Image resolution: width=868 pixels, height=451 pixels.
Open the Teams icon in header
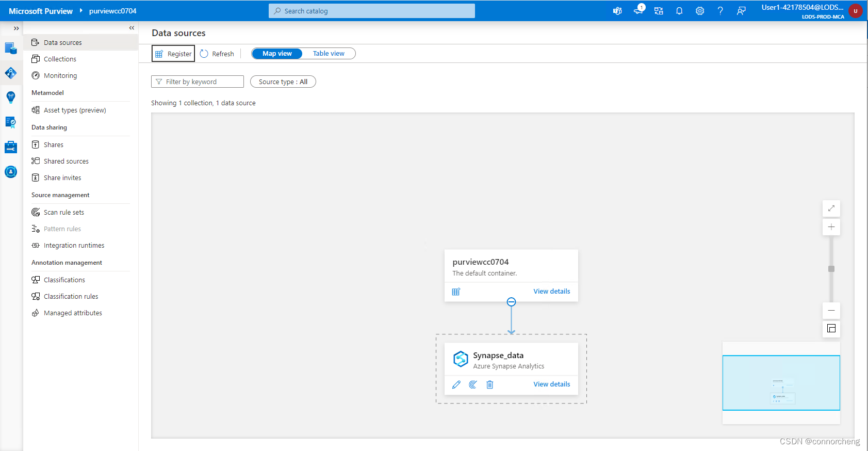click(x=617, y=11)
